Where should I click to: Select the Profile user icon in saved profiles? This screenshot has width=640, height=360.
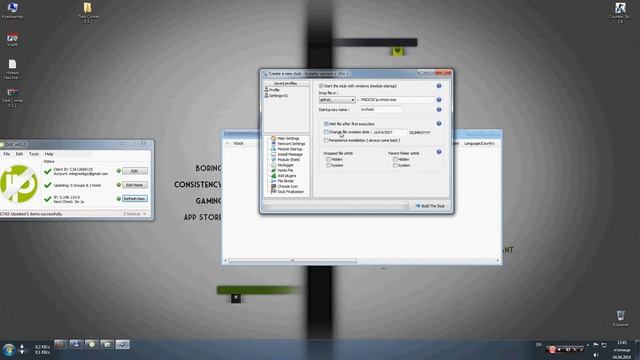coord(266,89)
